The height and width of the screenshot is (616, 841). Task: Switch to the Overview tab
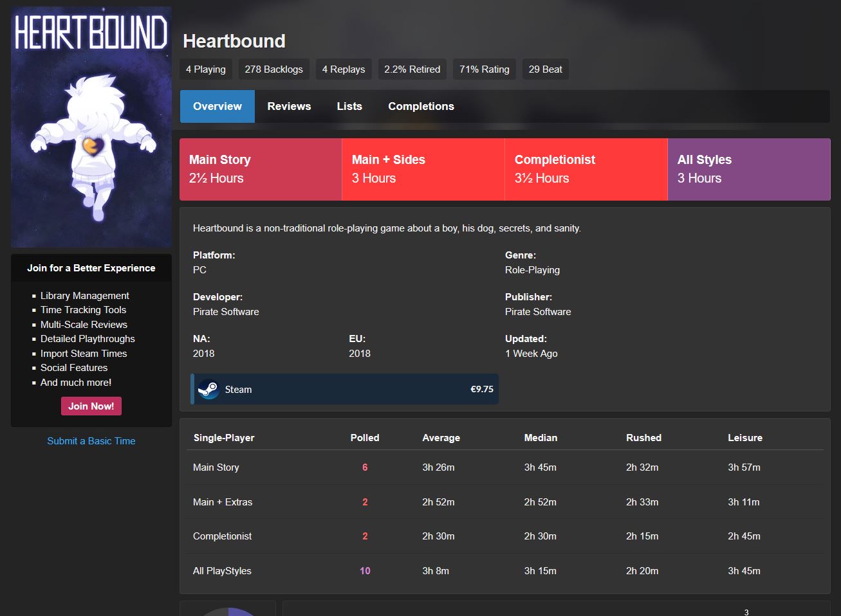click(x=217, y=106)
